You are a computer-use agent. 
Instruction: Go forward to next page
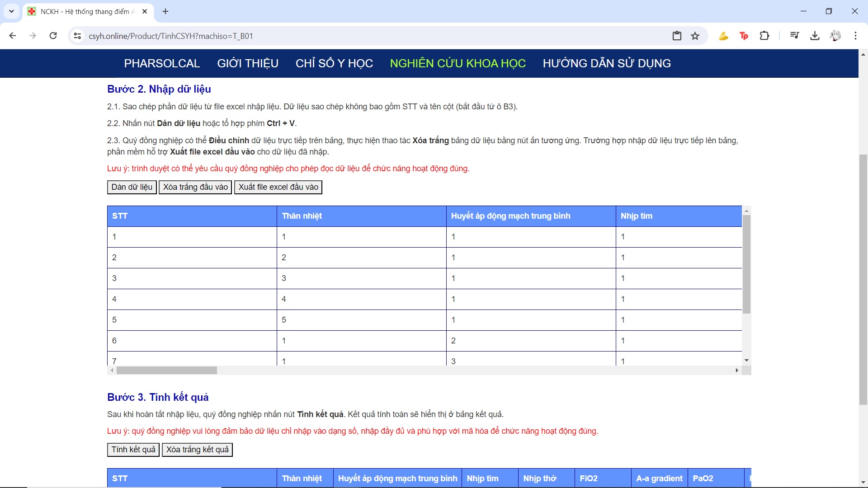(33, 36)
